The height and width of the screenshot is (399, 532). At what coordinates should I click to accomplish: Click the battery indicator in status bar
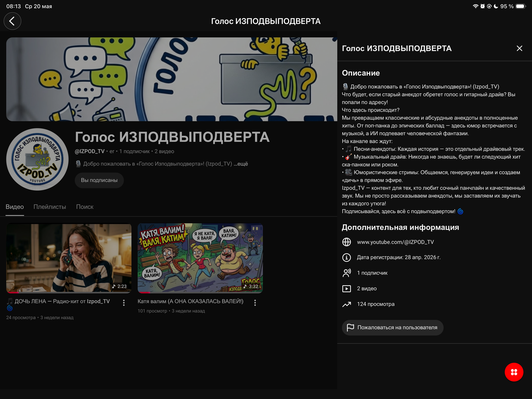click(521, 6)
